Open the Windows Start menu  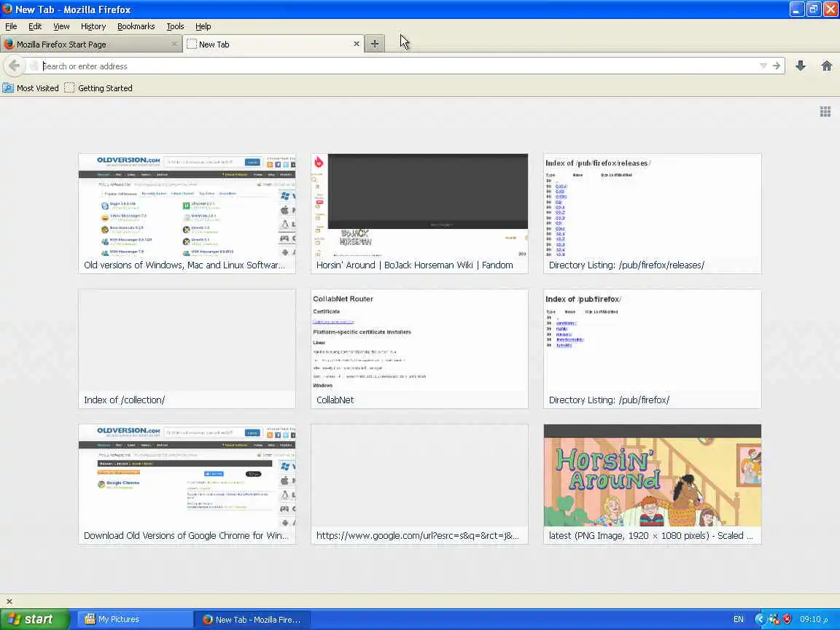coord(35,619)
